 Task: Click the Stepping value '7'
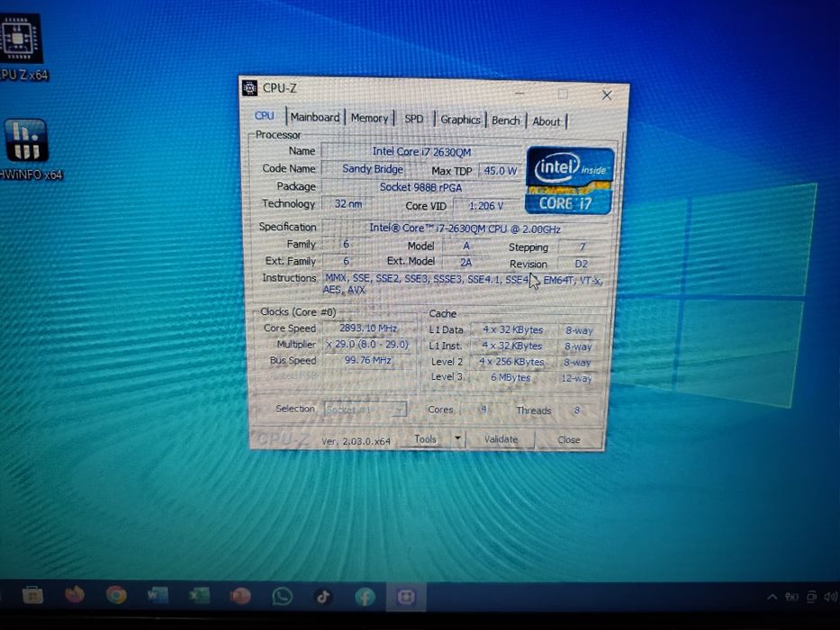pyautogui.click(x=582, y=247)
